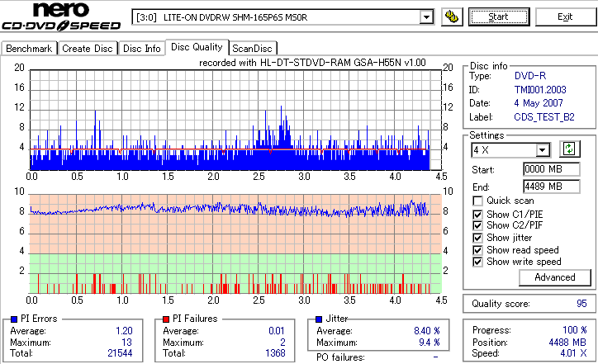This screenshot has width=598, height=364.
Task: Enable the Quick scan checkbox
Action: pos(477,201)
